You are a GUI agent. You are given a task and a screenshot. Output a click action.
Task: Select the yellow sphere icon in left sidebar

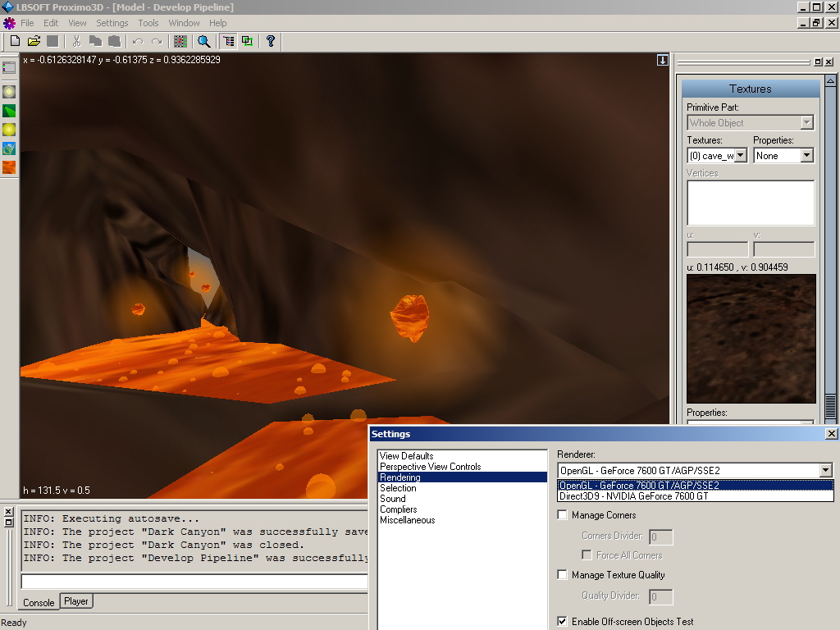pos(9,130)
